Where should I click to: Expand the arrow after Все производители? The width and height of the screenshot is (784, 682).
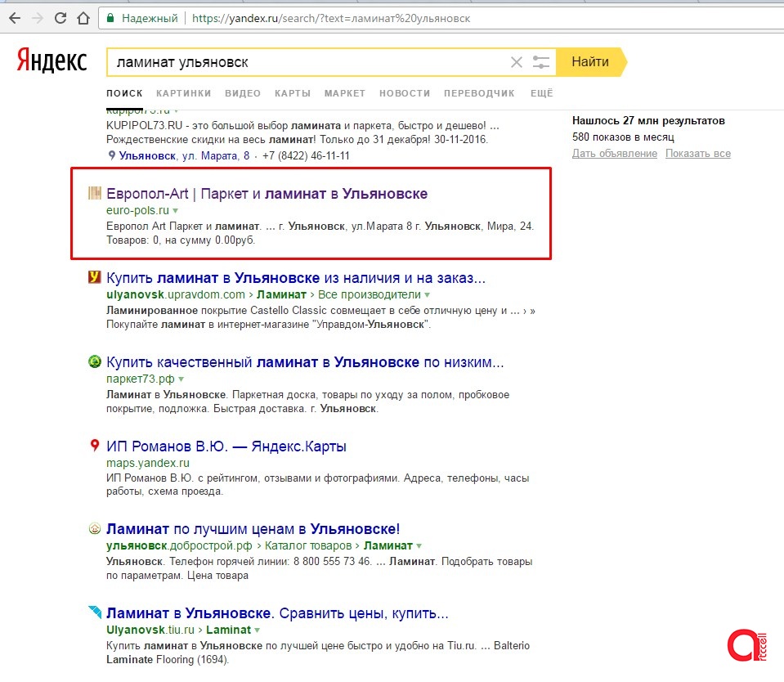tap(427, 295)
